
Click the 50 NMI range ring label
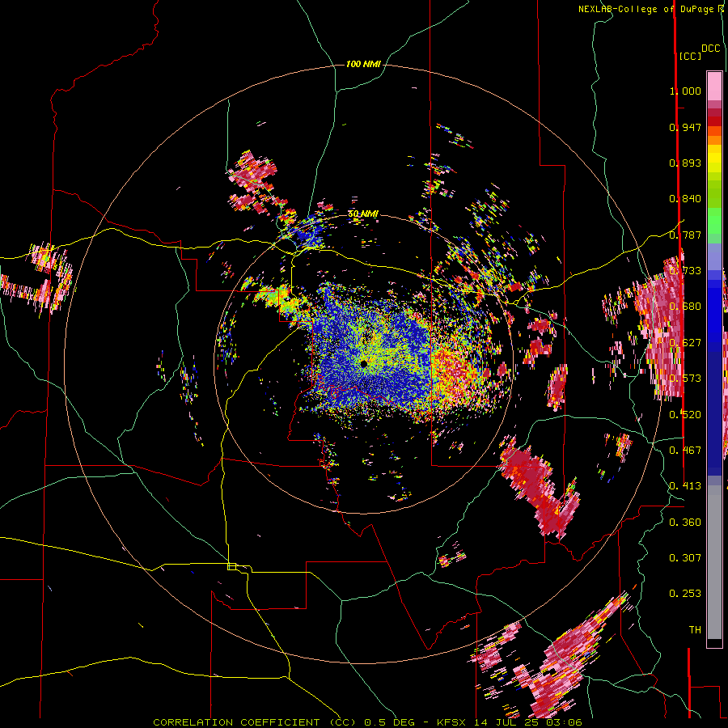pos(363,214)
